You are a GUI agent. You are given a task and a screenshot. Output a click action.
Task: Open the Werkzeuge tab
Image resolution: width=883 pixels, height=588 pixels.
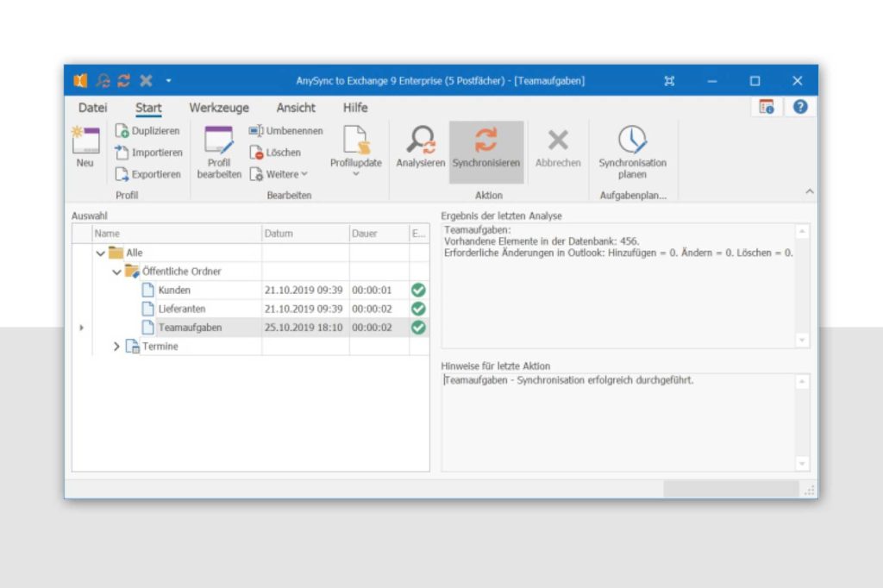point(219,108)
